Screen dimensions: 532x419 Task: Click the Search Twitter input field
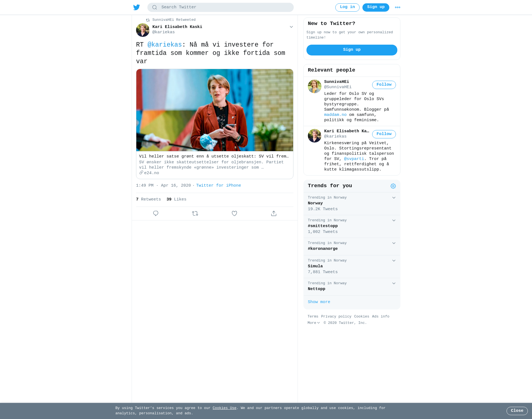[x=221, y=7]
